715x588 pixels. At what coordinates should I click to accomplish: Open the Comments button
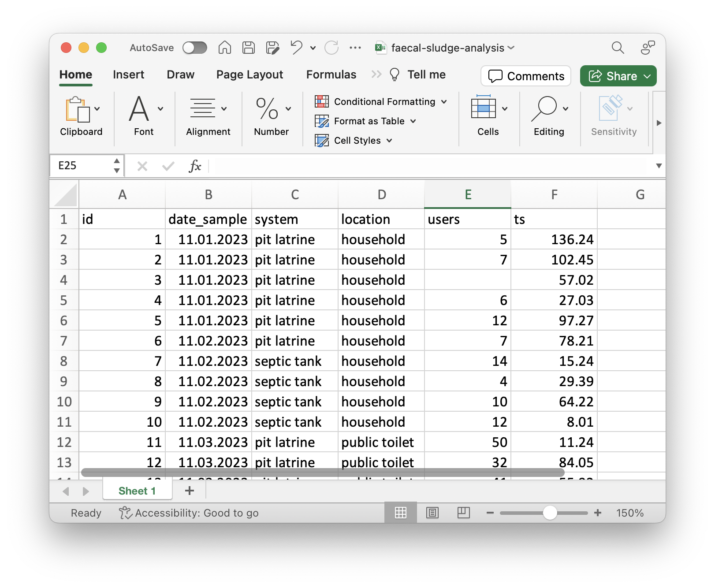pos(526,76)
